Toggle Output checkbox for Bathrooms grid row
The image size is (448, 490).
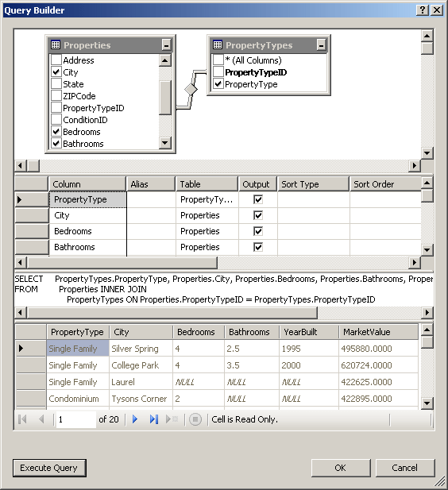pyautogui.click(x=258, y=247)
